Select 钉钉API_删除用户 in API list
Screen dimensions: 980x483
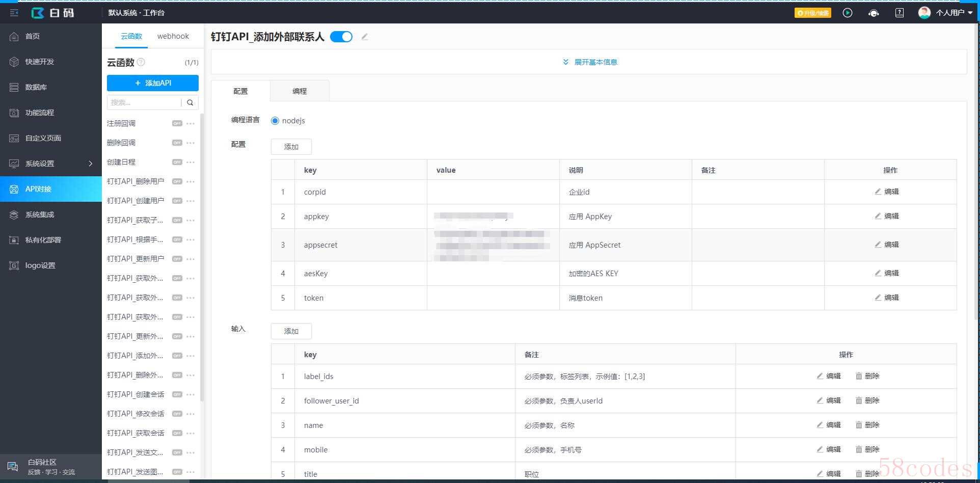[x=135, y=181]
